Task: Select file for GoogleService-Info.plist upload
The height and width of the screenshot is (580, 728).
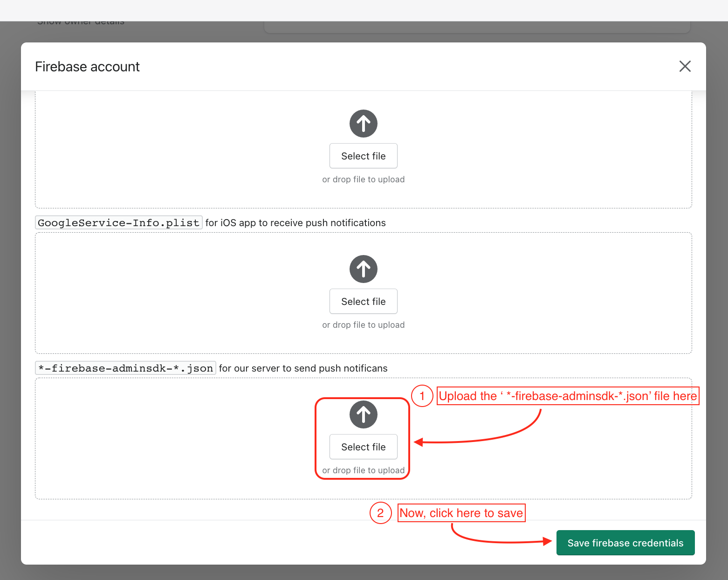Action: click(364, 301)
